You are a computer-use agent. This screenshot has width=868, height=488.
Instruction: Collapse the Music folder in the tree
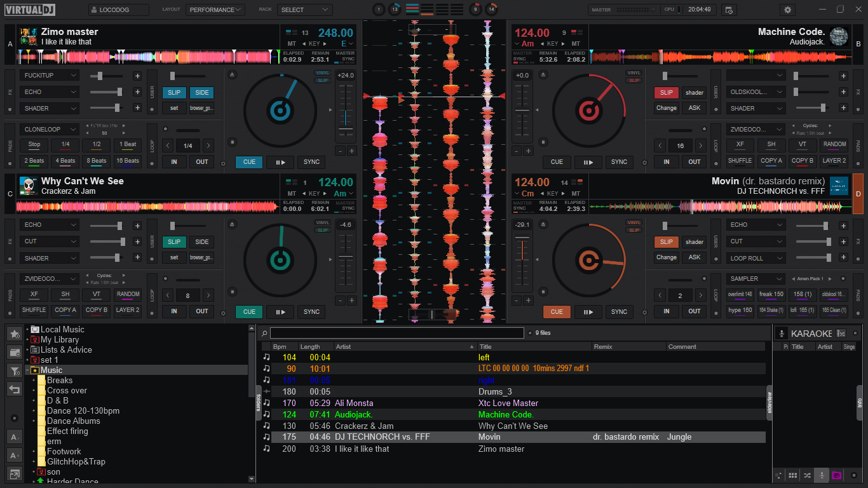[x=27, y=370]
